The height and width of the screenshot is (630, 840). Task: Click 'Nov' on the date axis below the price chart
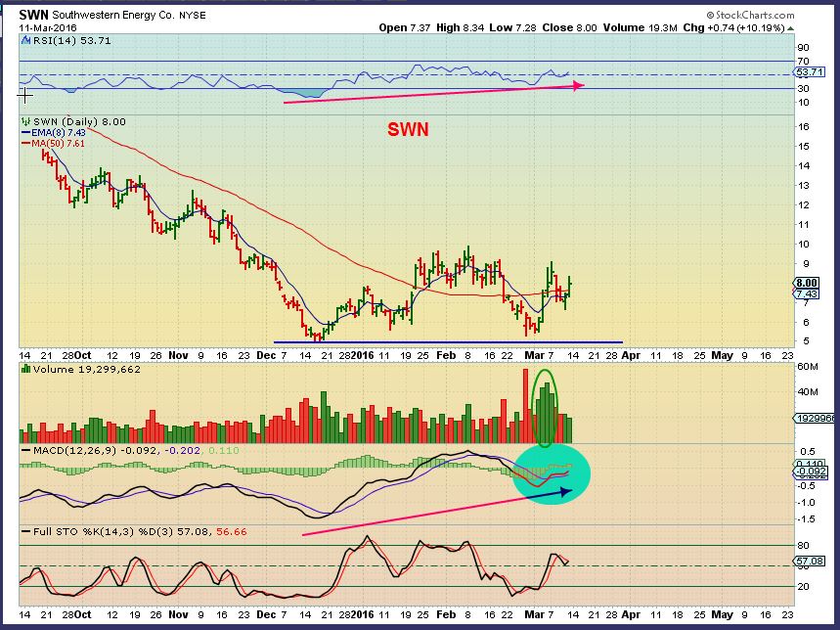click(x=178, y=355)
